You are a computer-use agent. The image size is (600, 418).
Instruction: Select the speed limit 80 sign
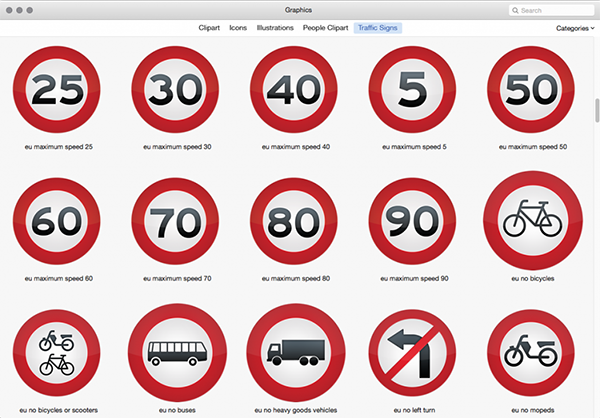click(294, 221)
